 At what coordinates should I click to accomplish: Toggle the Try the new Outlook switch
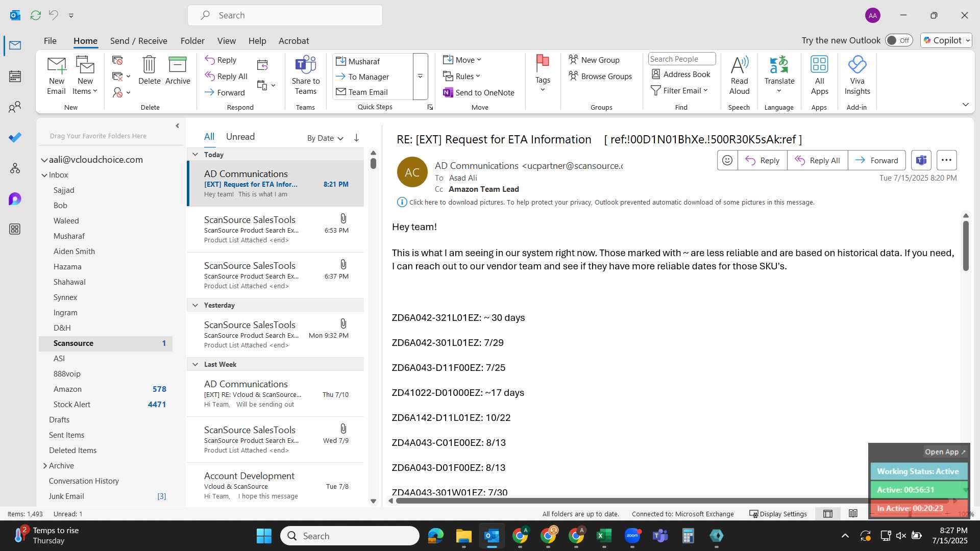(x=899, y=40)
